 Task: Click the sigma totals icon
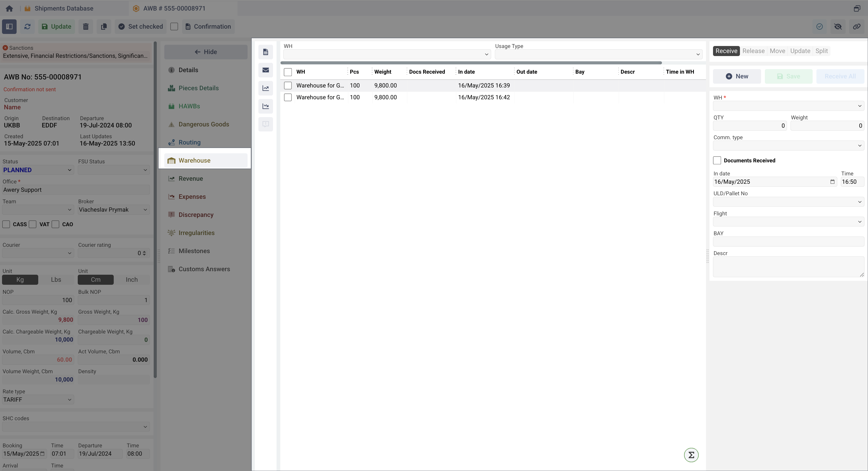(691, 455)
